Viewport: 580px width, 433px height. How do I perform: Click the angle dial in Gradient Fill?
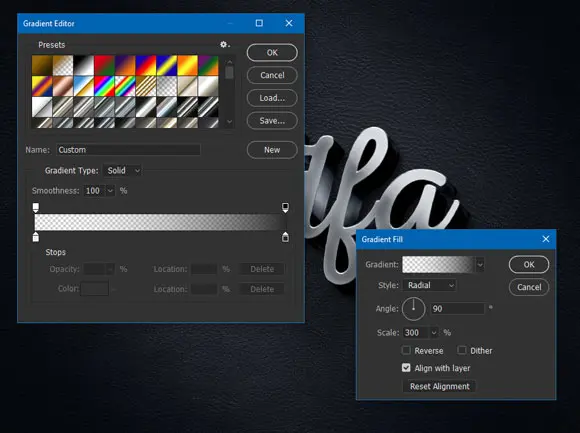pos(414,309)
